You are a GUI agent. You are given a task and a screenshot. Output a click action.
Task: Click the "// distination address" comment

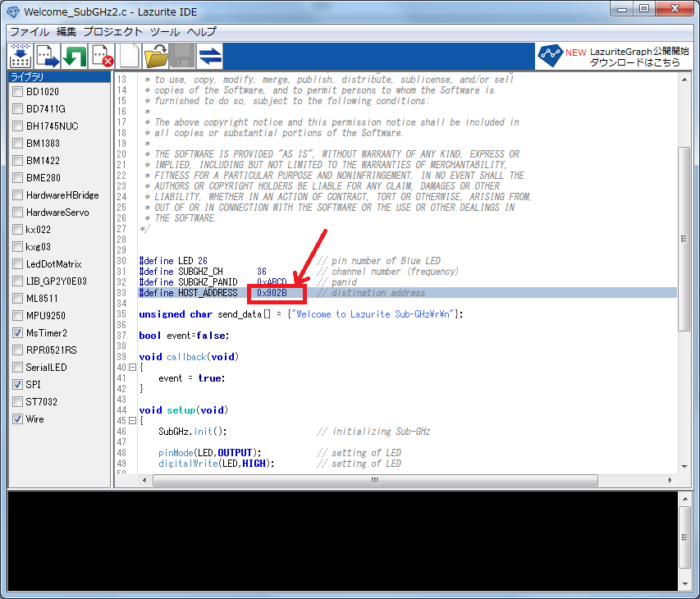pos(371,293)
